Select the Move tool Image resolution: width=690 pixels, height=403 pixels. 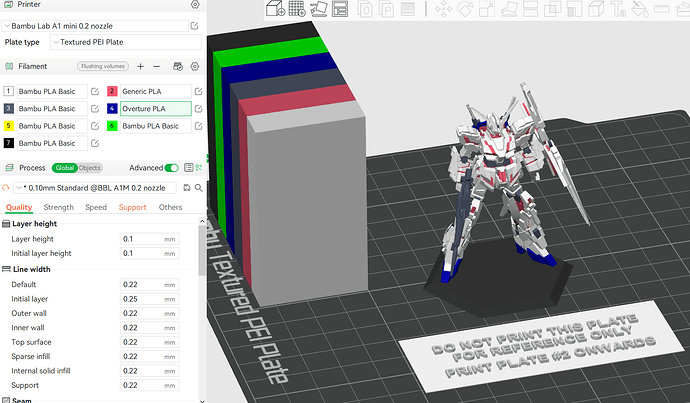443,8
